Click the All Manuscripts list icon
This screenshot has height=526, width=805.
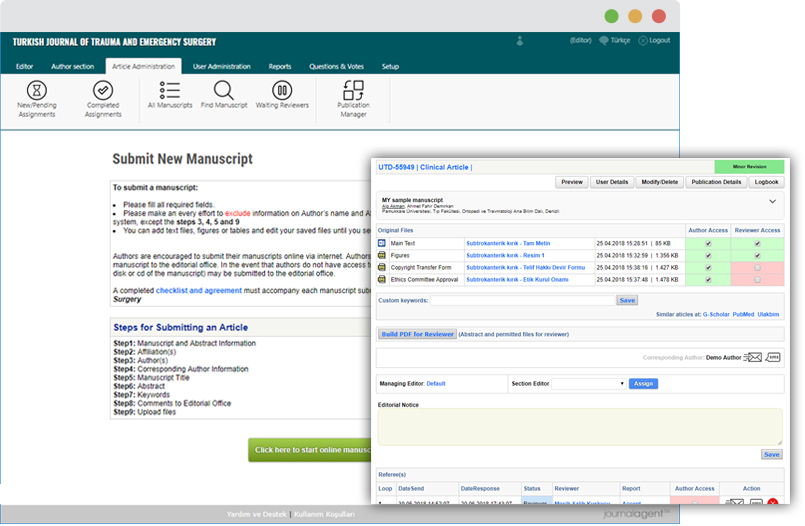tap(171, 90)
